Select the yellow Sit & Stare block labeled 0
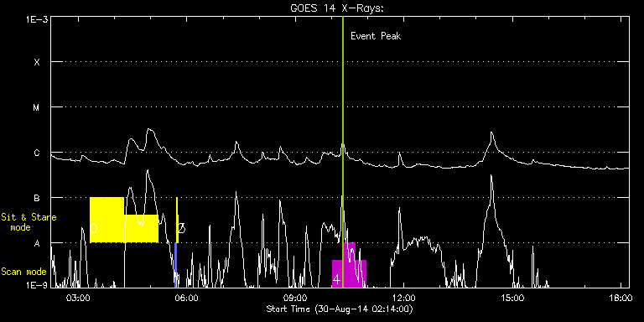This screenshot has width=644, height=322. [106, 220]
